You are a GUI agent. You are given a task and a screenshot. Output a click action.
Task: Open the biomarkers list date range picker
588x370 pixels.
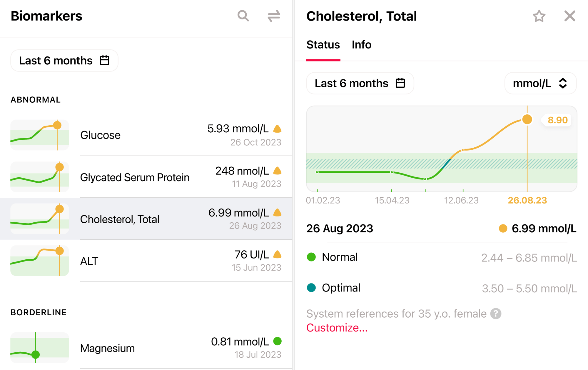[64, 61]
